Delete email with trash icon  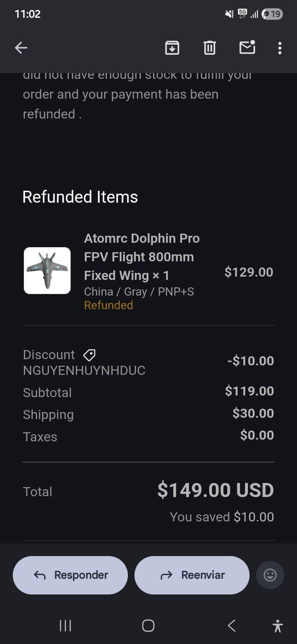point(210,48)
